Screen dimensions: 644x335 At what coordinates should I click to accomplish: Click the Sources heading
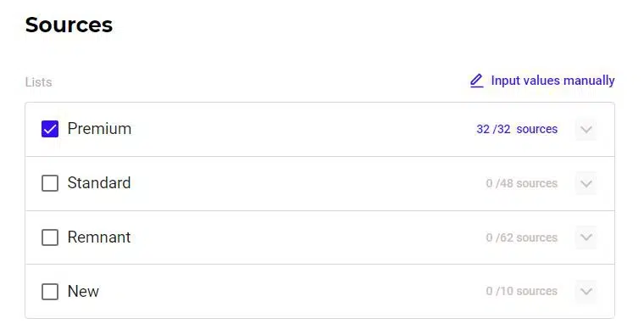[x=69, y=25]
